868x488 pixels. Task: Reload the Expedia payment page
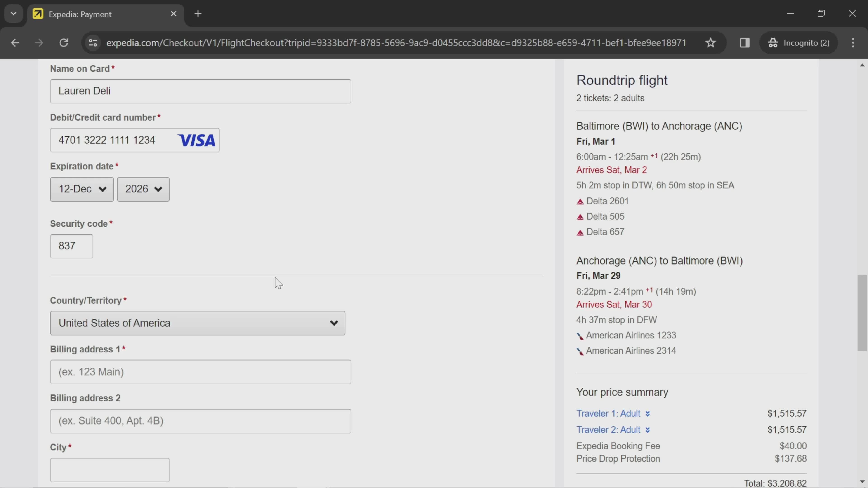pyautogui.click(x=64, y=43)
